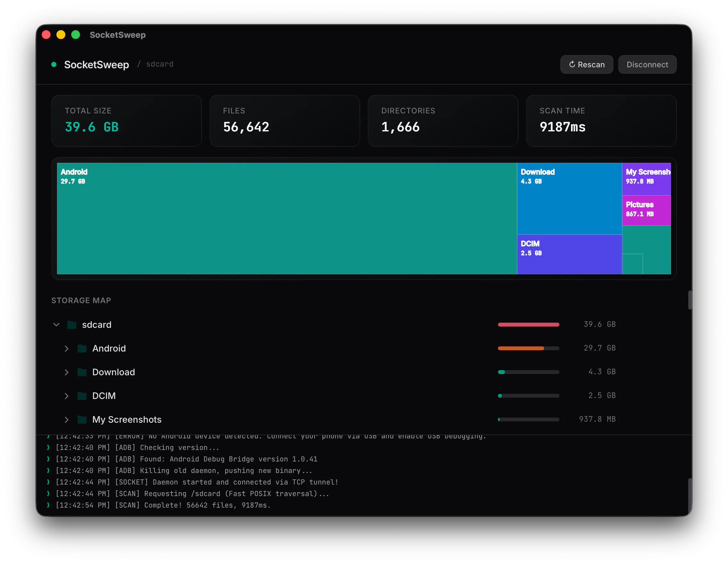Select the DCIM tree row label

(104, 396)
